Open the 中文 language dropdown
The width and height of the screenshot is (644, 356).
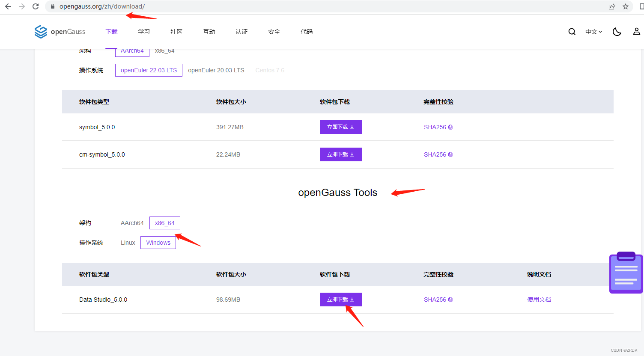coord(594,32)
